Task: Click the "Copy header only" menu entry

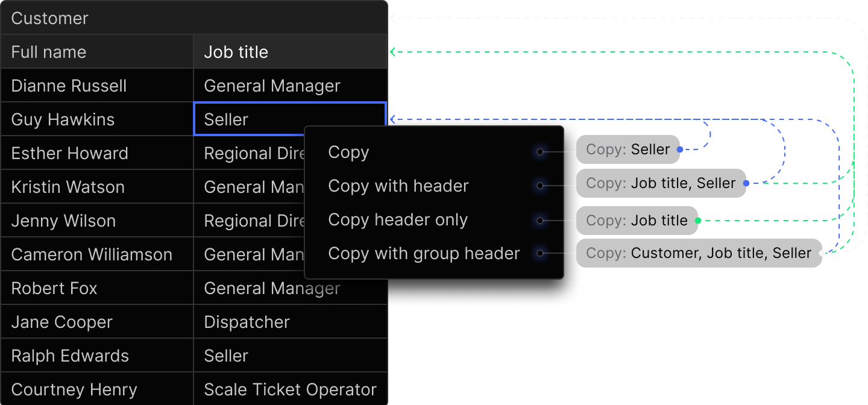Action: click(x=397, y=219)
